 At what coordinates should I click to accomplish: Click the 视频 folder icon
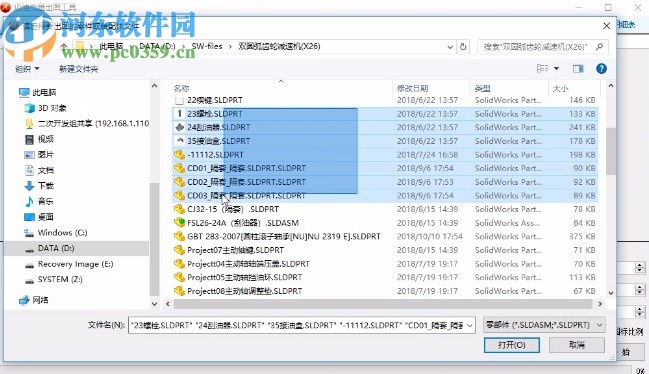pos(29,139)
